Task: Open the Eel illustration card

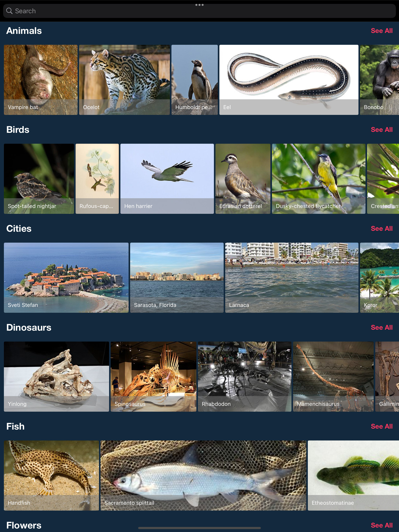Action: (x=289, y=80)
